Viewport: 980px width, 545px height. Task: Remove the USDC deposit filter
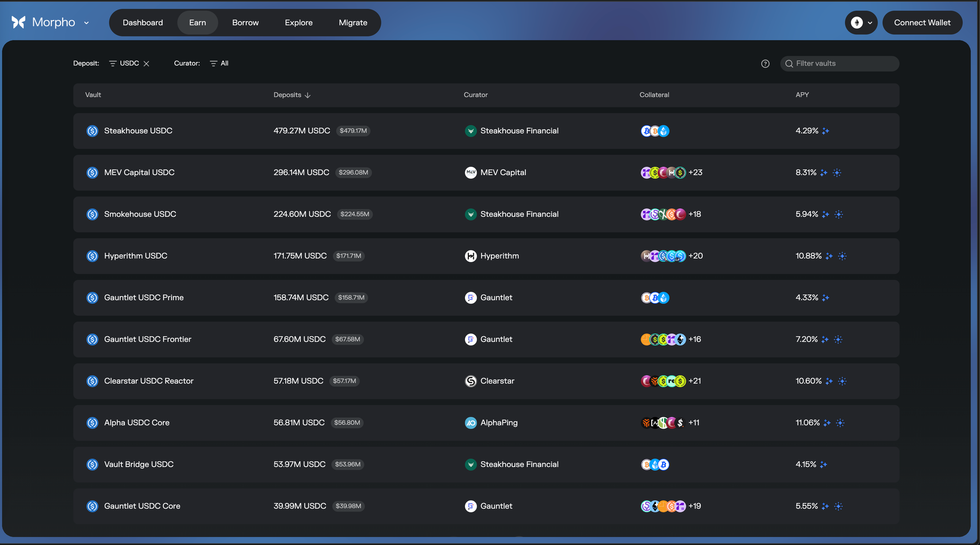point(147,64)
